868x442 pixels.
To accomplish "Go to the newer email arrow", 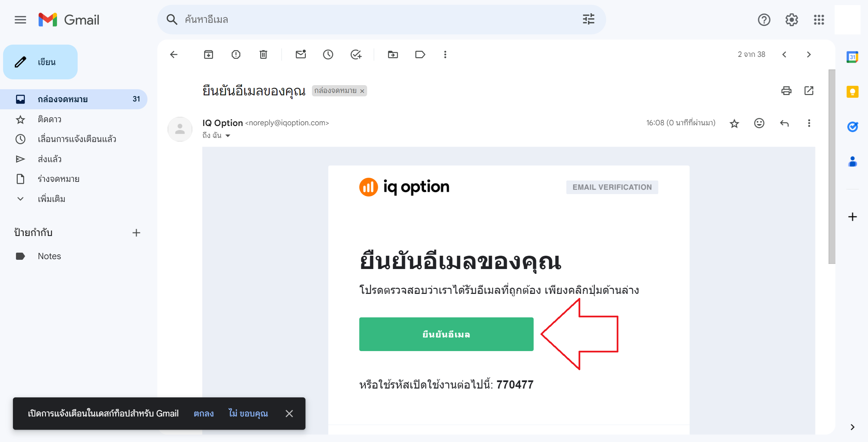I will [x=784, y=54].
